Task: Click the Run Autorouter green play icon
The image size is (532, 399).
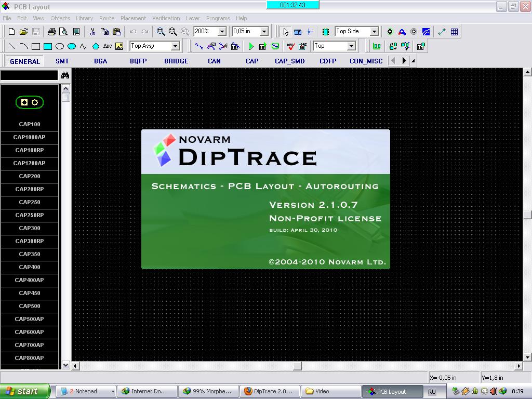Action: 251,46
